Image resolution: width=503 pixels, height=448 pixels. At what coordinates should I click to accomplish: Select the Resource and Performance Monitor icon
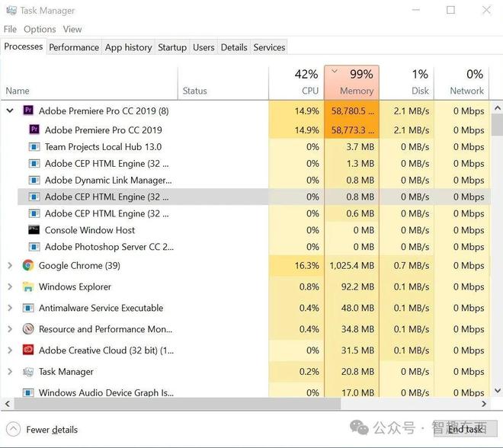(x=28, y=329)
